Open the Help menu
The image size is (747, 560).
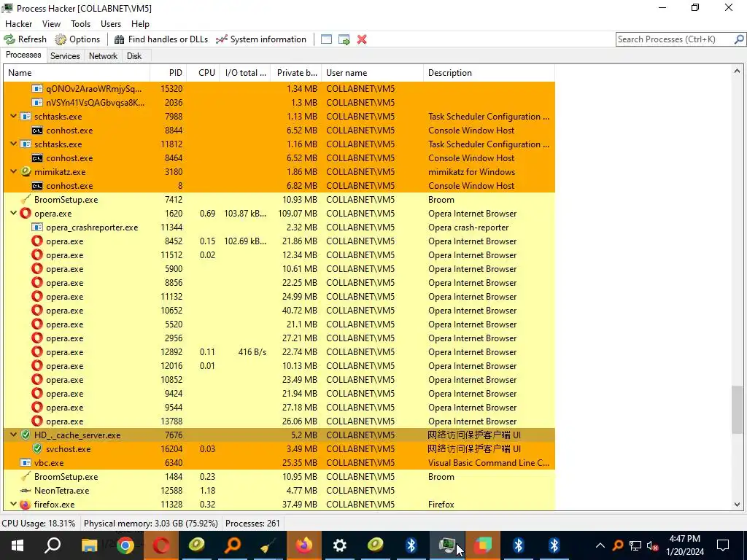(x=140, y=24)
